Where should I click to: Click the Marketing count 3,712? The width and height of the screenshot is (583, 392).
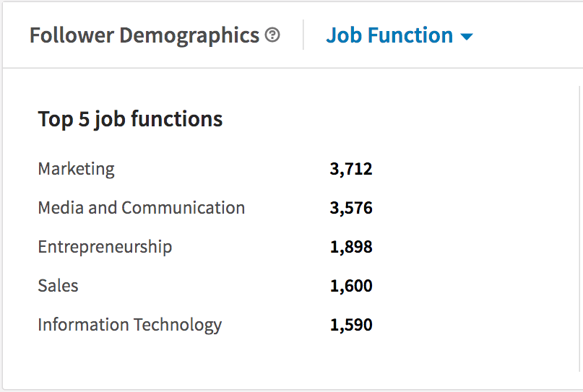click(351, 169)
